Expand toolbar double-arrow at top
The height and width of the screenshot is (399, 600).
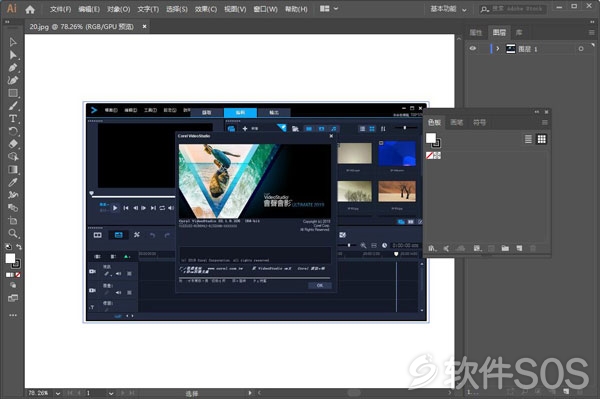[x=7, y=22]
